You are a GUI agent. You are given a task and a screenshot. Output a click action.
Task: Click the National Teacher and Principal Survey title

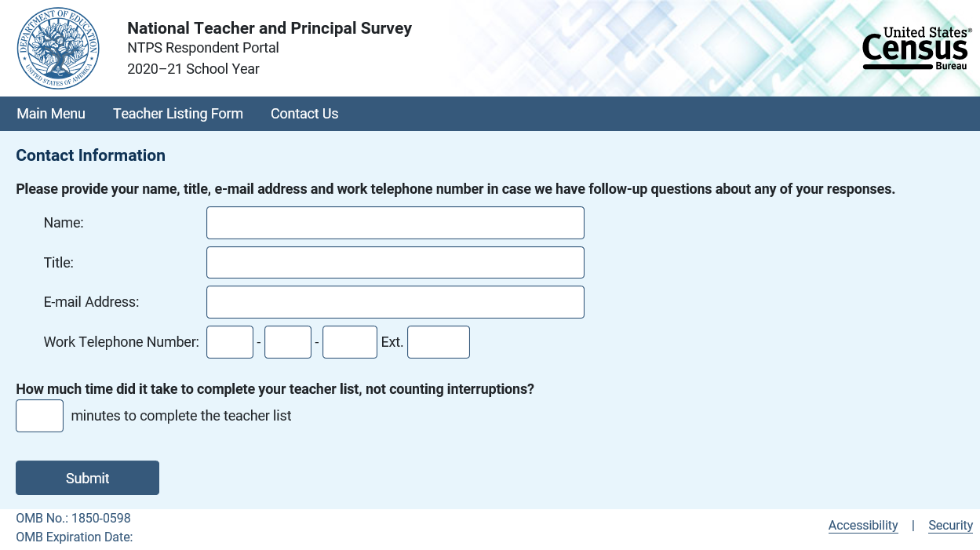click(x=269, y=28)
